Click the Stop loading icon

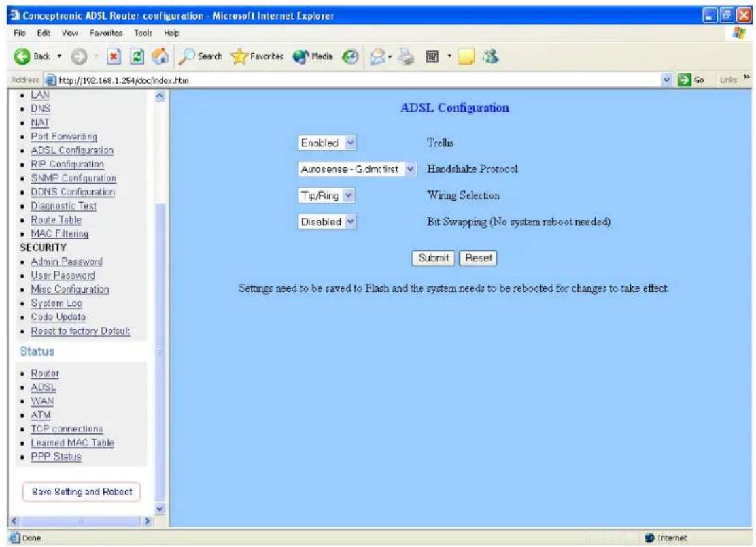[x=114, y=57]
